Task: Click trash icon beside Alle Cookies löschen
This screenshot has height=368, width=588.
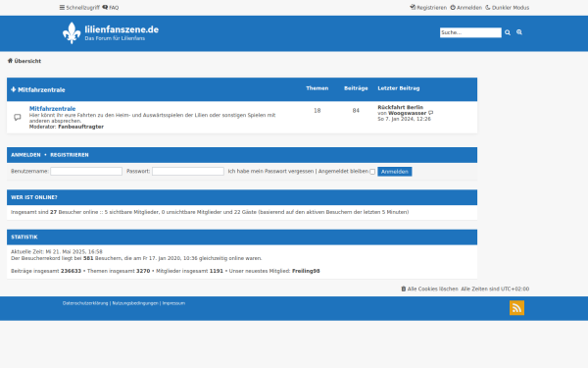Action: pyautogui.click(x=404, y=289)
